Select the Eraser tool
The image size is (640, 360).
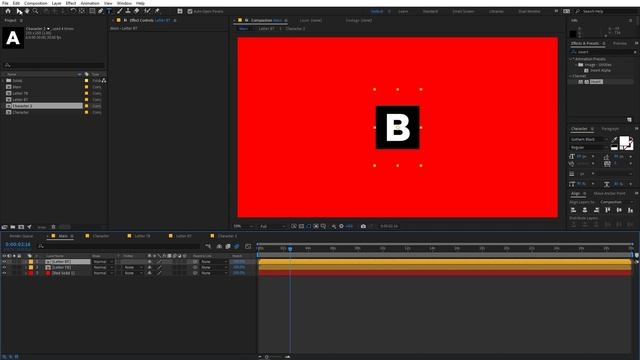coord(136,11)
